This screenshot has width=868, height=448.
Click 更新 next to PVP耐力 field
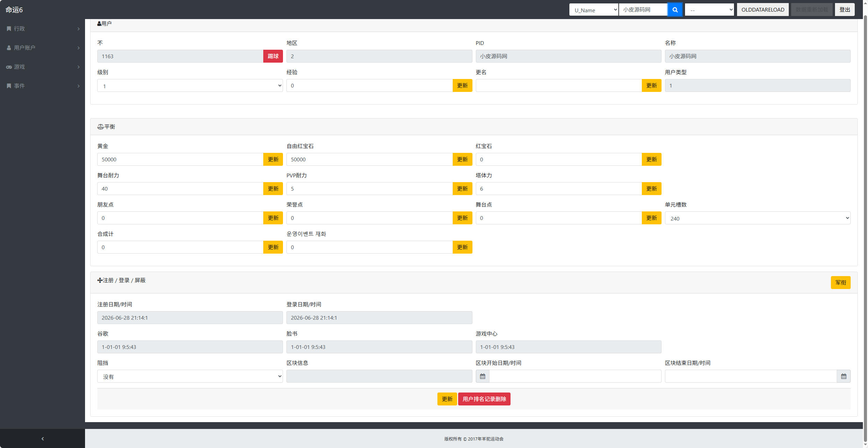point(462,189)
